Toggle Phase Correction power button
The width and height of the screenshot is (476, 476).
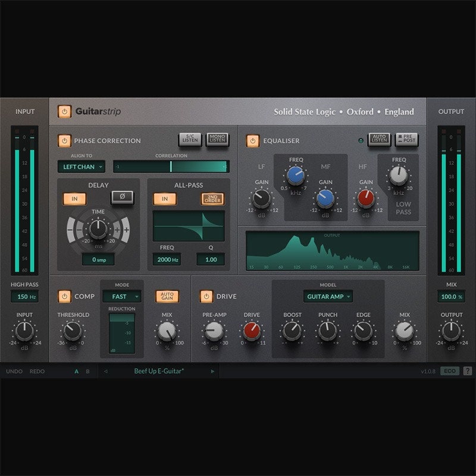point(64,141)
